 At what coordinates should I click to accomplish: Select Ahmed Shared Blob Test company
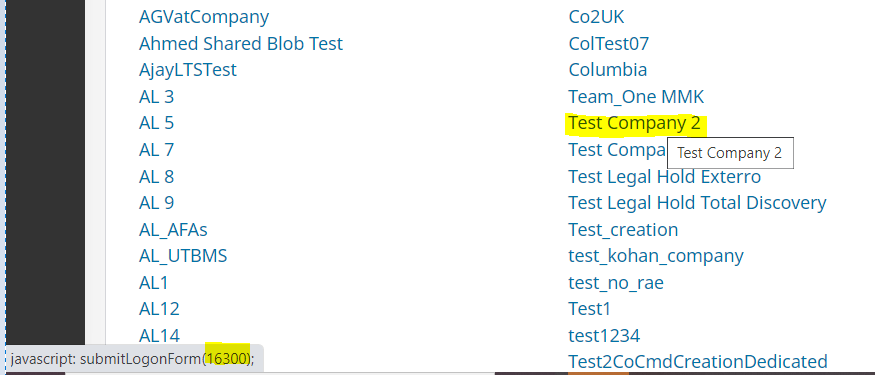tap(241, 44)
